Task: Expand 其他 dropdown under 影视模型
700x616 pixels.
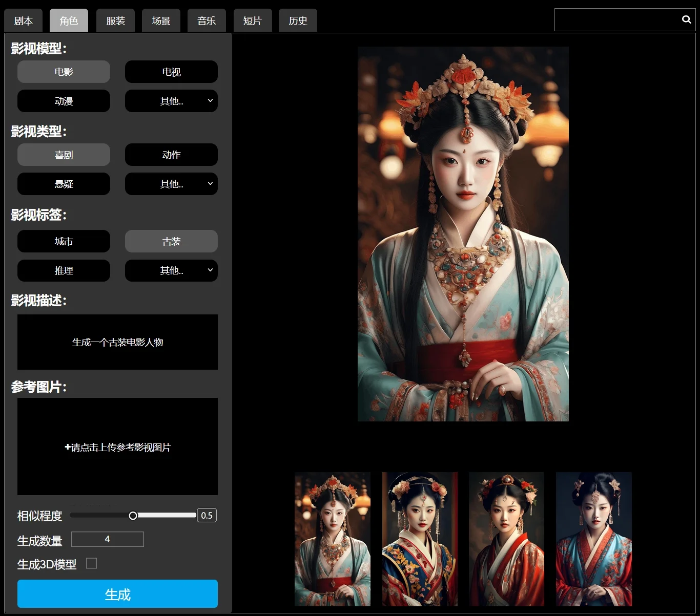Action: pyautogui.click(x=171, y=101)
